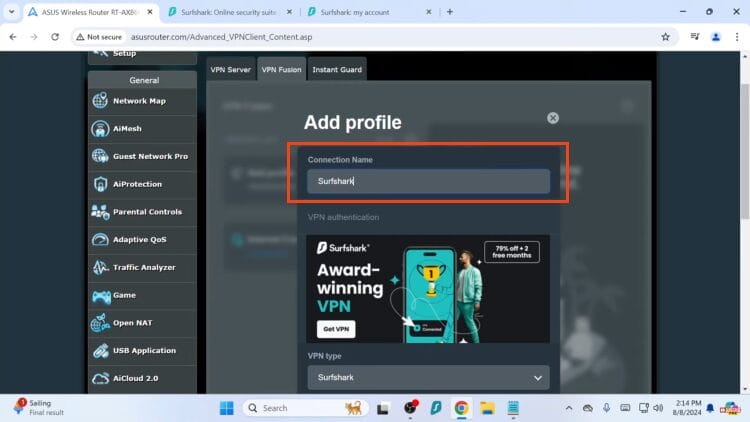
Task: Open Windows Start menu
Action: point(226,408)
